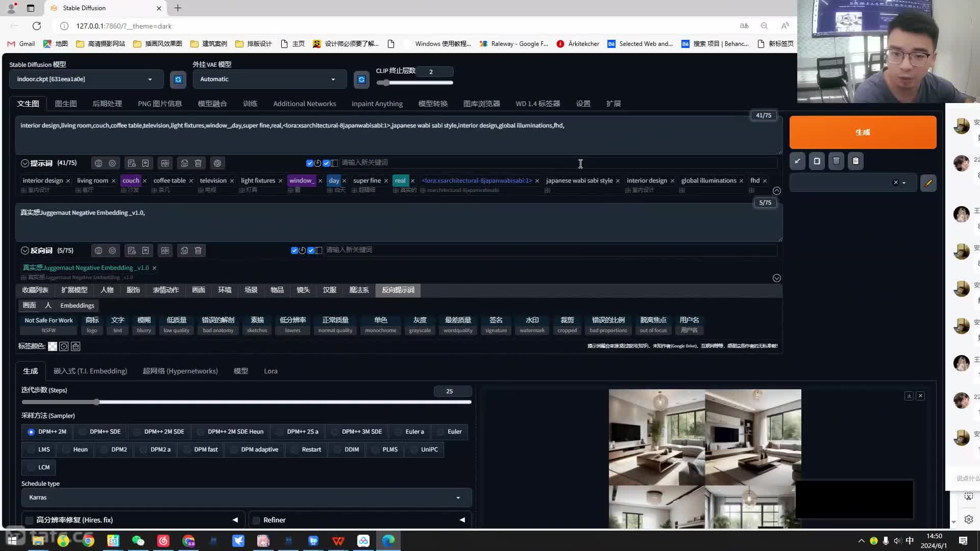The image size is (980, 551).
Task: Open language globe icon in prompt toolbar
Action: tap(99, 163)
